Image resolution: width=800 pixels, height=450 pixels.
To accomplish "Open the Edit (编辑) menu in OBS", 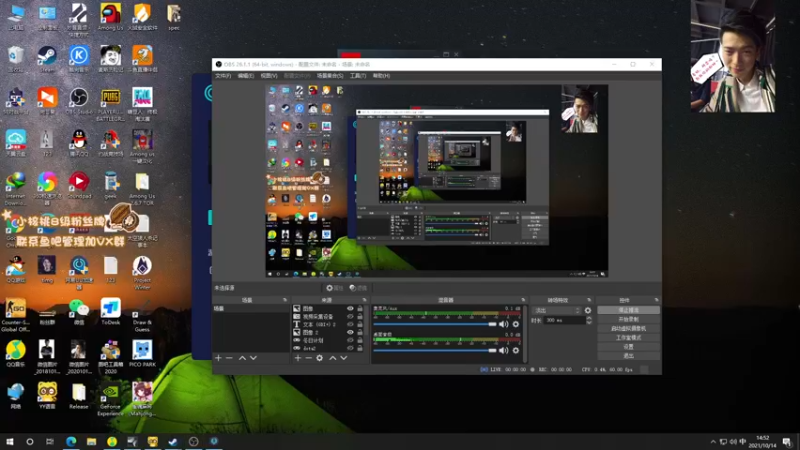I will [x=245, y=76].
